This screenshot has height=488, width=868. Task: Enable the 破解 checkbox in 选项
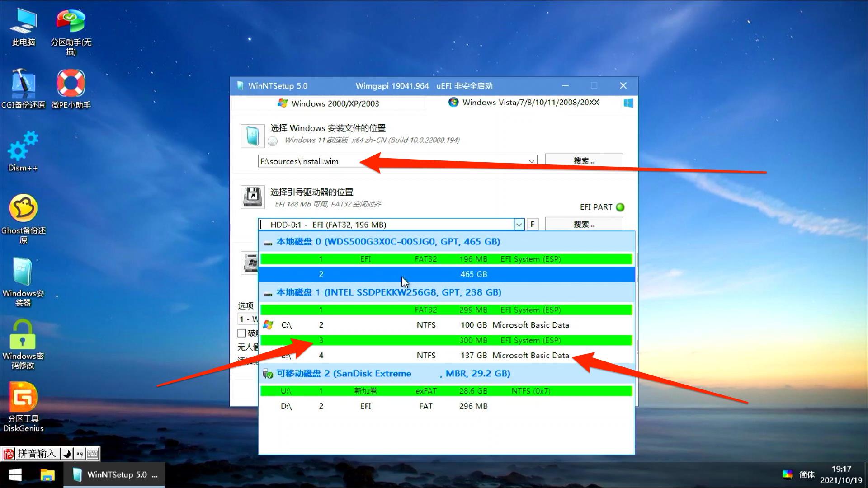pyautogui.click(x=242, y=333)
